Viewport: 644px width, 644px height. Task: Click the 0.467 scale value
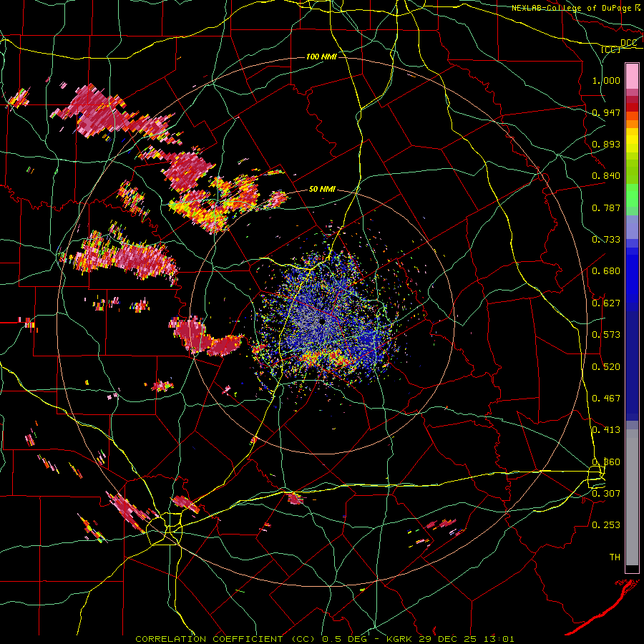coord(606,399)
